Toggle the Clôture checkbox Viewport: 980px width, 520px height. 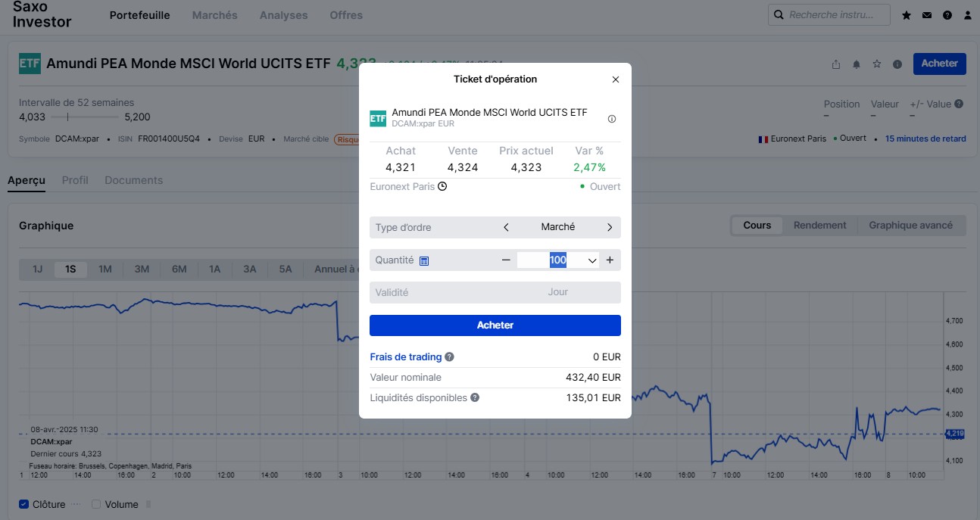pyautogui.click(x=23, y=504)
